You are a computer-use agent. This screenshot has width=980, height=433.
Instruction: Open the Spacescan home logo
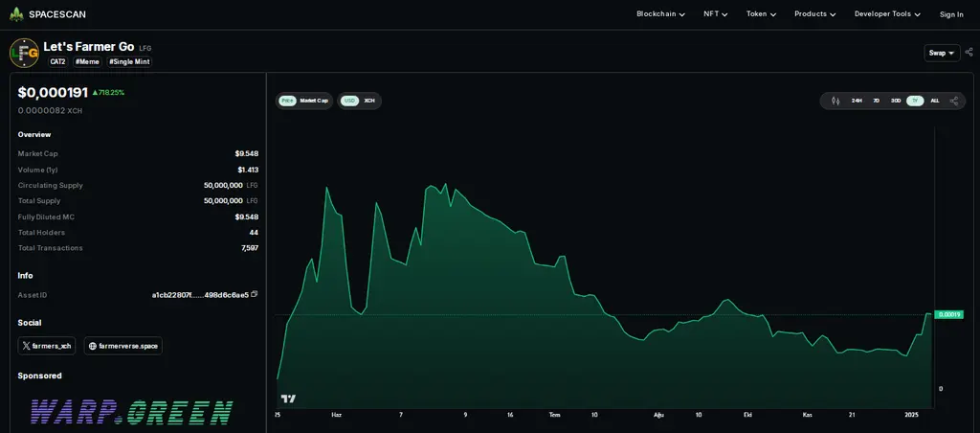tap(48, 13)
